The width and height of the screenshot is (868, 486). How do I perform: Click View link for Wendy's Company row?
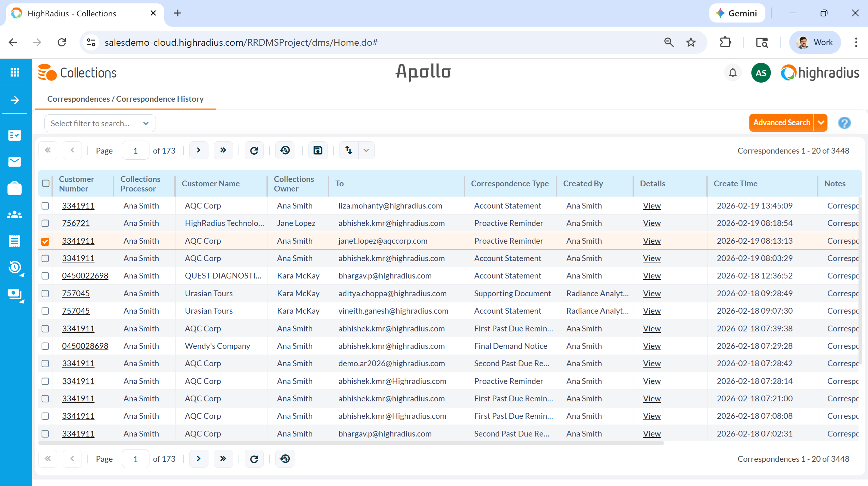tap(652, 346)
